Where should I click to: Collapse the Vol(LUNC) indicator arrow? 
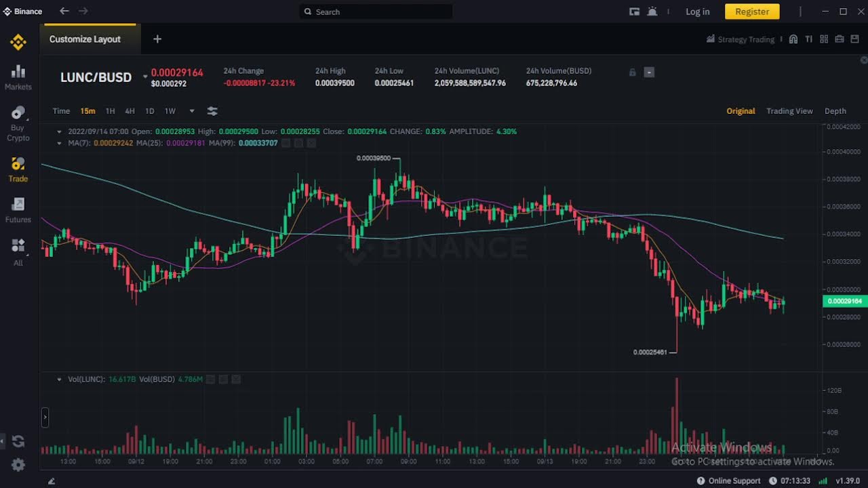(60, 380)
